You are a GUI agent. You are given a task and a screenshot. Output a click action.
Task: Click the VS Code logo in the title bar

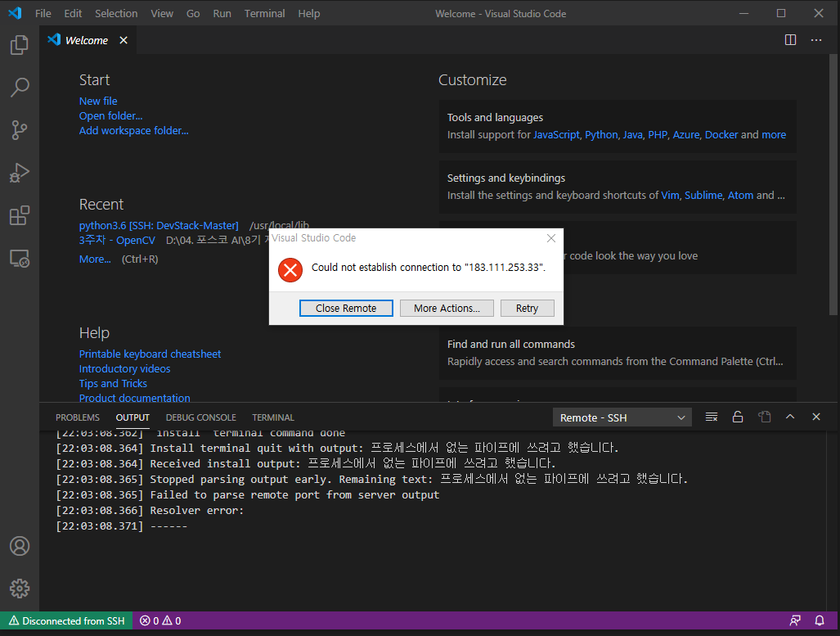15,13
